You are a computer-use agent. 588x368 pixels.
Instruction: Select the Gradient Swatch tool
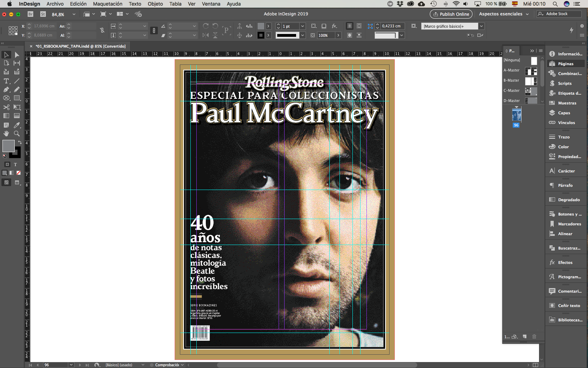click(6, 116)
